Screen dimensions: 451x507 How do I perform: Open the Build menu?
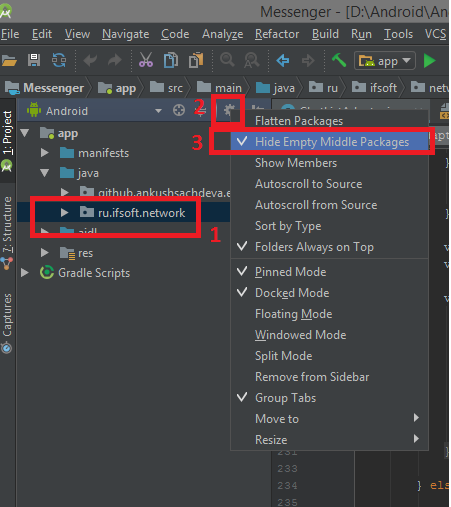coord(325,34)
